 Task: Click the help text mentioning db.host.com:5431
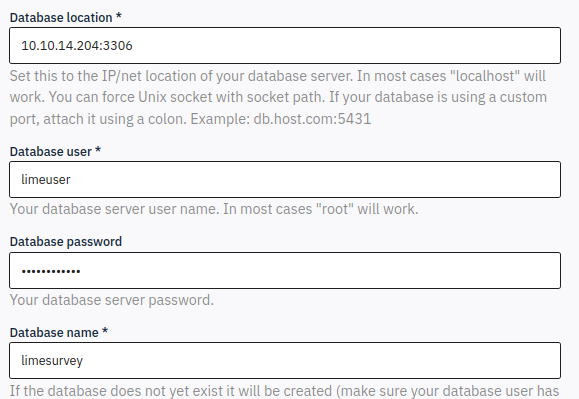coord(278,97)
